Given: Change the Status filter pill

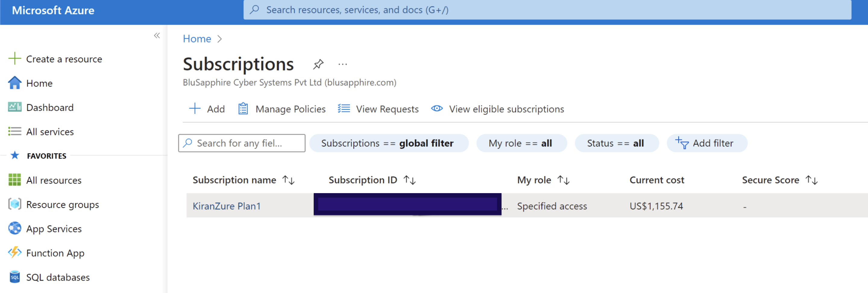Looking at the screenshot, I should point(616,143).
